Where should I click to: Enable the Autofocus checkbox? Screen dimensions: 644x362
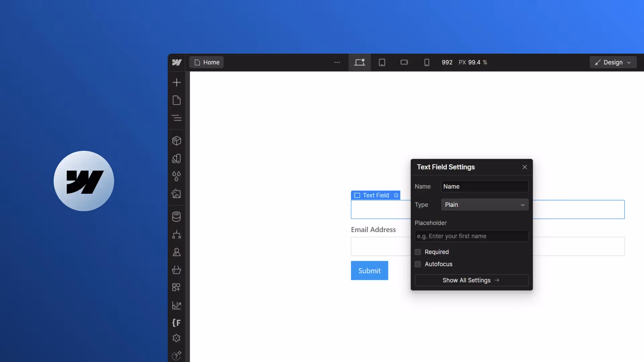tap(418, 264)
